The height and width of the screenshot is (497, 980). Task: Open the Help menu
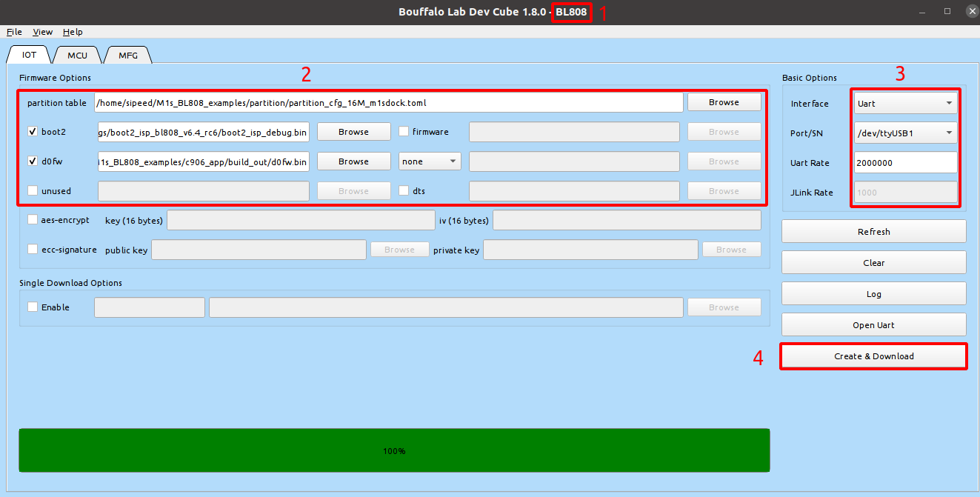[x=73, y=32]
